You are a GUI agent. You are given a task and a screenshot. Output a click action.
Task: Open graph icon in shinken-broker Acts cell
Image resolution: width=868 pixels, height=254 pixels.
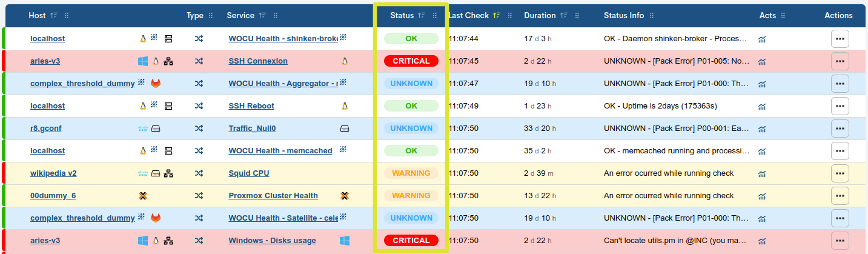point(762,39)
